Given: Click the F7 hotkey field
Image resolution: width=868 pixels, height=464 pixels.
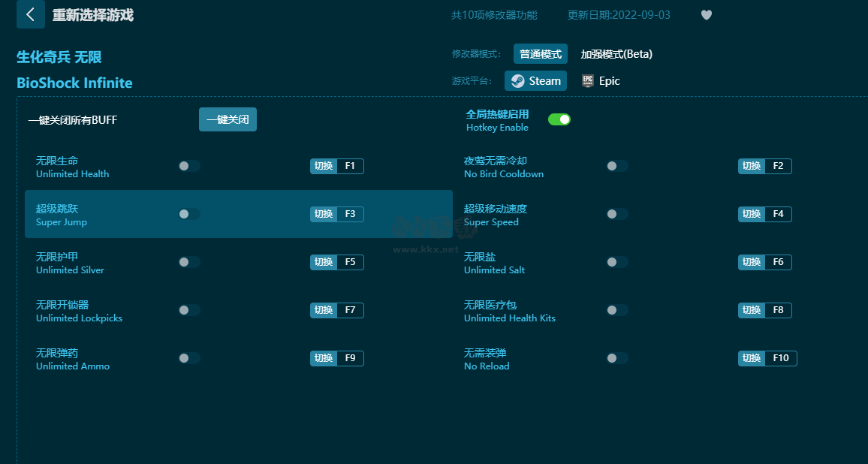Looking at the screenshot, I should 351,310.
